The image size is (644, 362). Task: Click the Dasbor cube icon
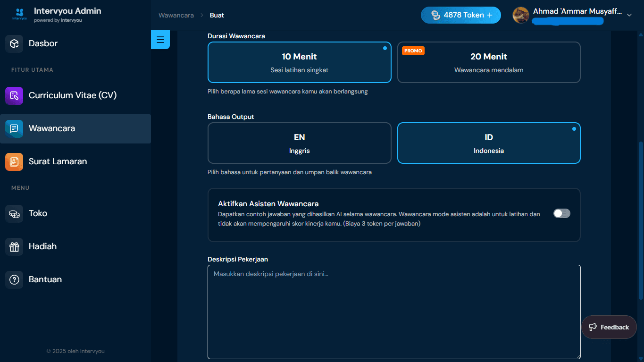(14, 43)
